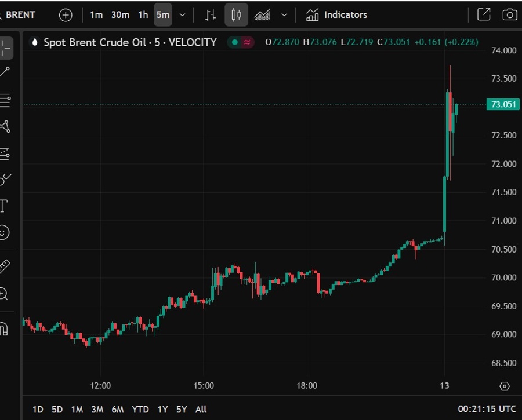Screen dimensions: 522x420
Task: Open the Indicators menu
Action: (336, 15)
